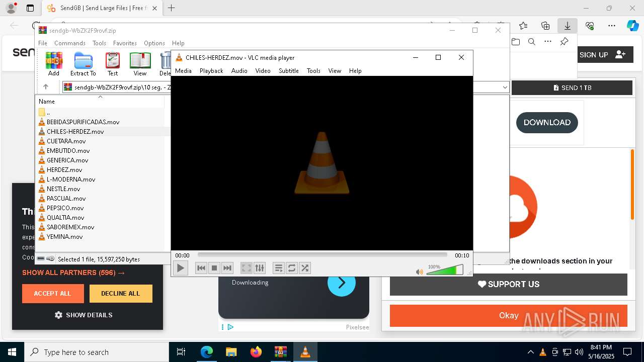This screenshot has height=362, width=644.
Task: Click WinRAR View icon
Action: point(140,64)
